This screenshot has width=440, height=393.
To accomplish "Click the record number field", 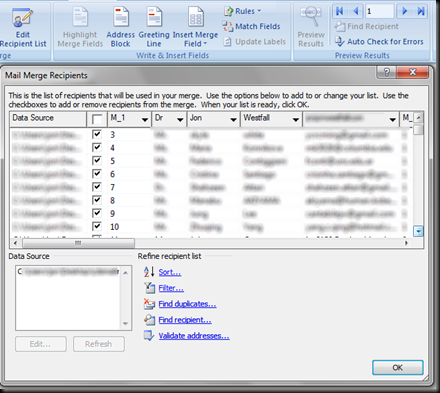I will (x=380, y=11).
